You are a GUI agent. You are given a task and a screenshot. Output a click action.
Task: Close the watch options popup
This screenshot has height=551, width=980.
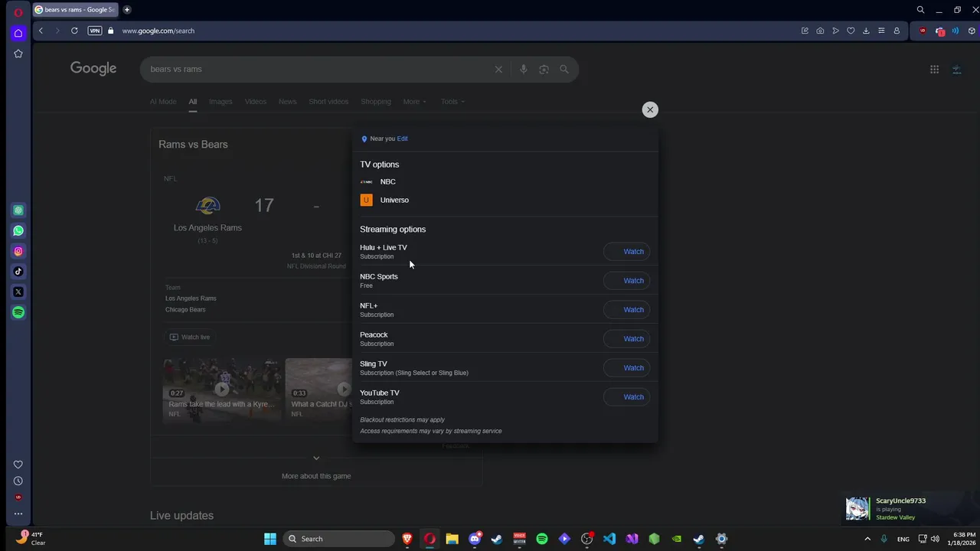[650, 109]
